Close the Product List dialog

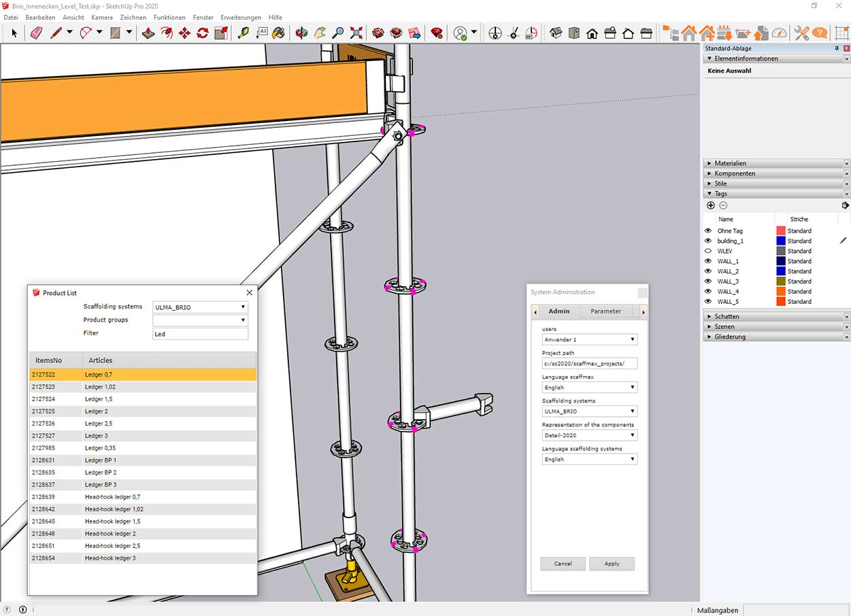point(249,292)
